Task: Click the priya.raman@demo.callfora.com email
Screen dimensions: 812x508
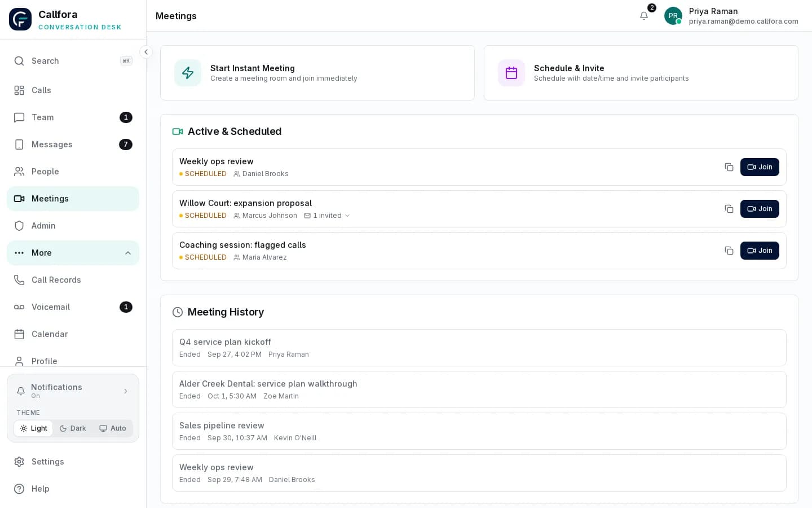Action: (743, 21)
